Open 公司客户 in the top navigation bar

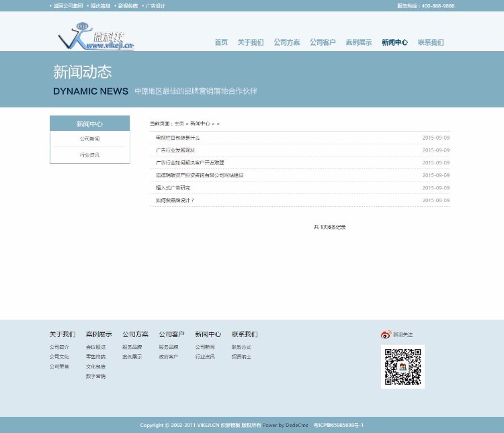click(x=323, y=42)
